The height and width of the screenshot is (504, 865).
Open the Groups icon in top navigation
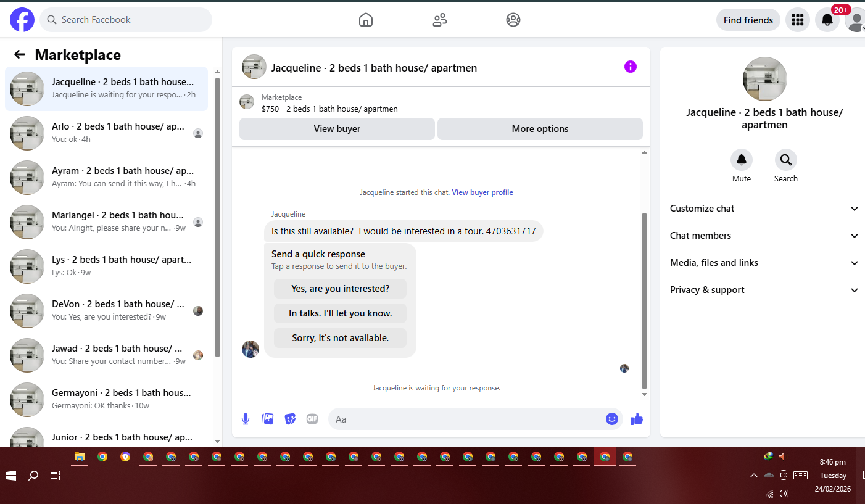coord(513,20)
